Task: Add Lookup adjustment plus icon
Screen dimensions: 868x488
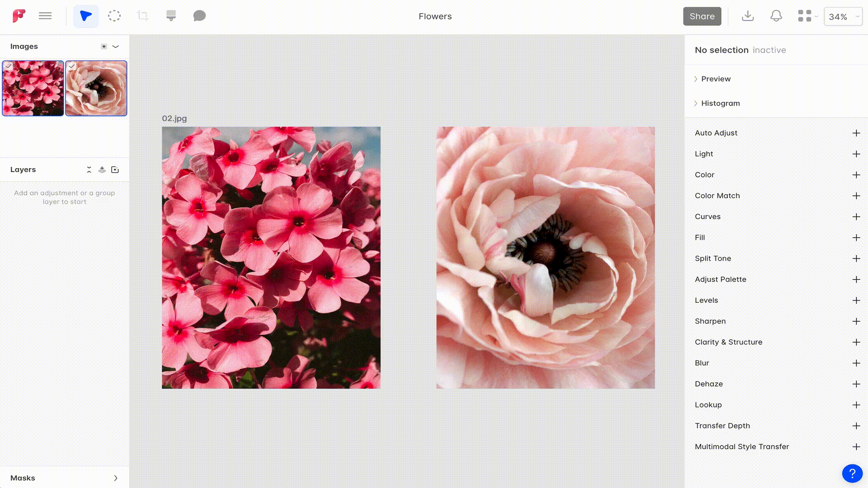Action: click(856, 405)
